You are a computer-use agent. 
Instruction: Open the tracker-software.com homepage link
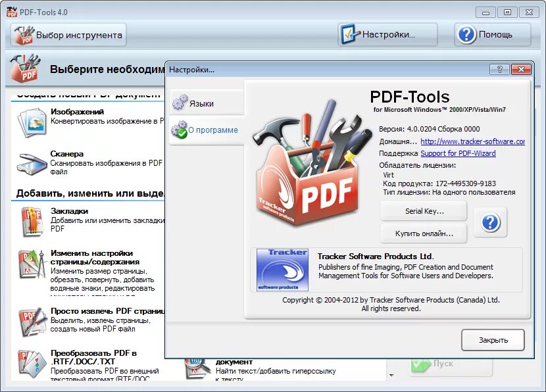(472, 141)
